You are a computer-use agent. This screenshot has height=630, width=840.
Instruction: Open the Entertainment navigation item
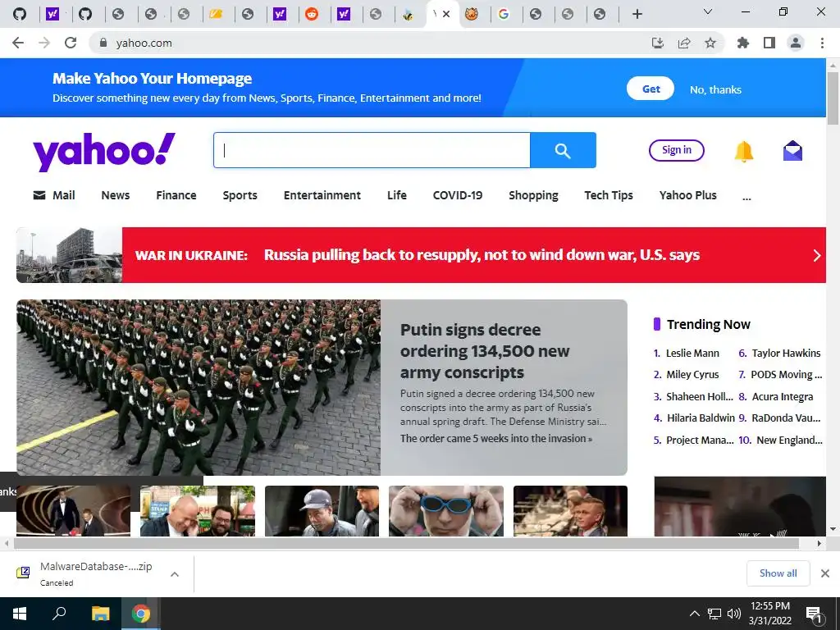click(322, 195)
